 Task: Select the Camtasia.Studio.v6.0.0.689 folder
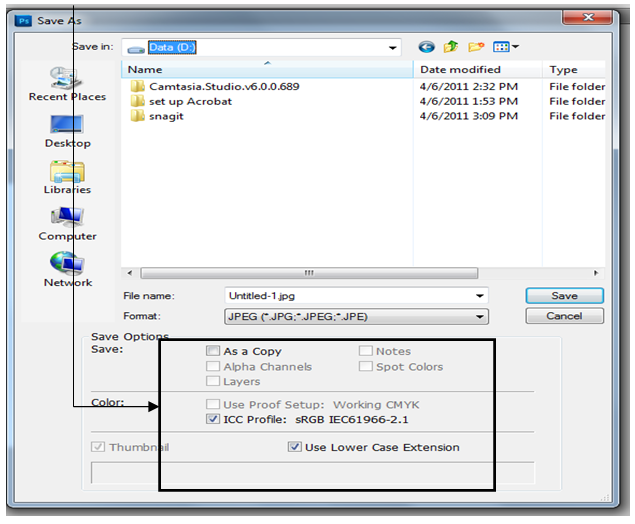point(210,86)
